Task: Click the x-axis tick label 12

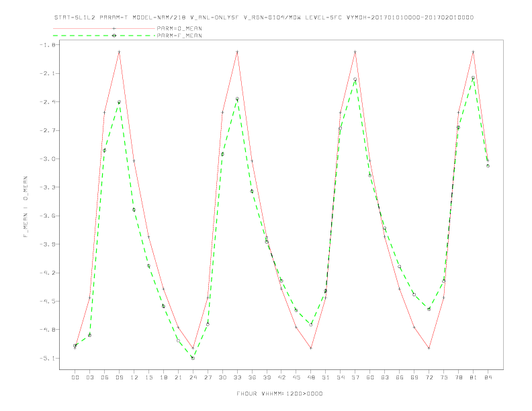Action: pyautogui.click(x=134, y=377)
